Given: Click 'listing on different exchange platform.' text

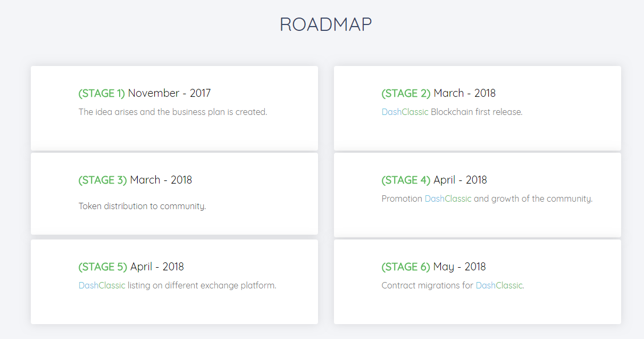Looking at the screenshot, I should coord(202,286).
